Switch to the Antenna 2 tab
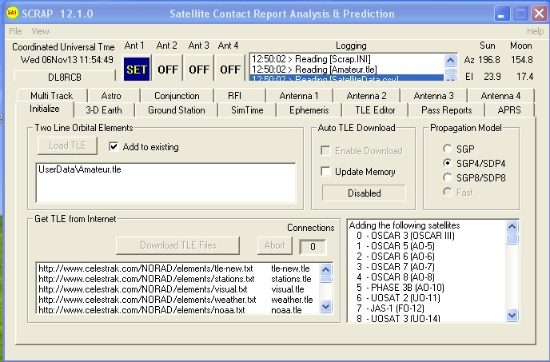The width and height of the screenshot is (550, 362). coord(367,95)
